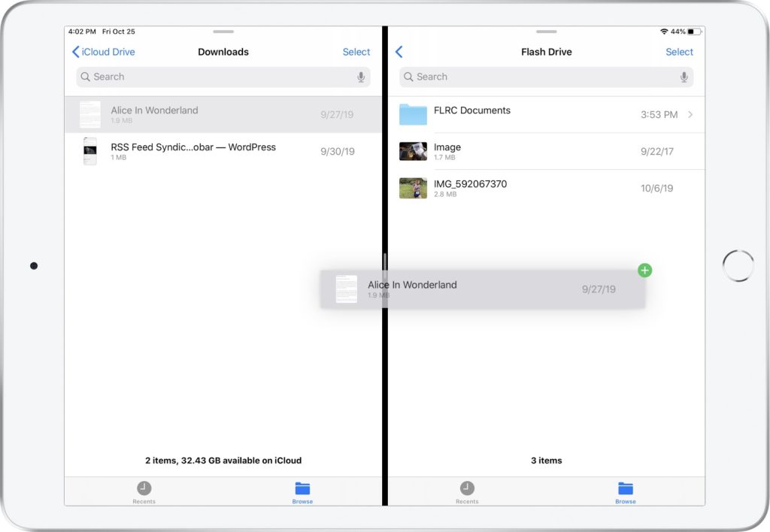
Task: Click the Flash Drive search field
Action: click(x=541, y=77)
